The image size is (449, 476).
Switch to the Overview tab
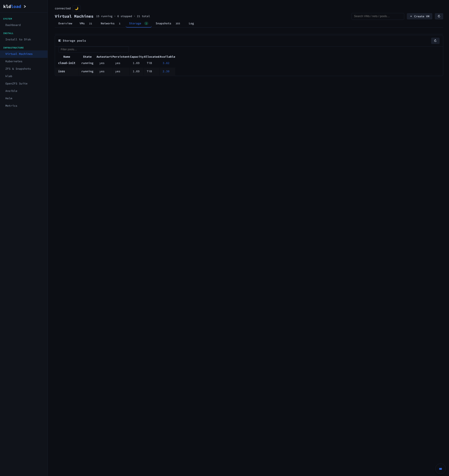click(x=65, y=23)
